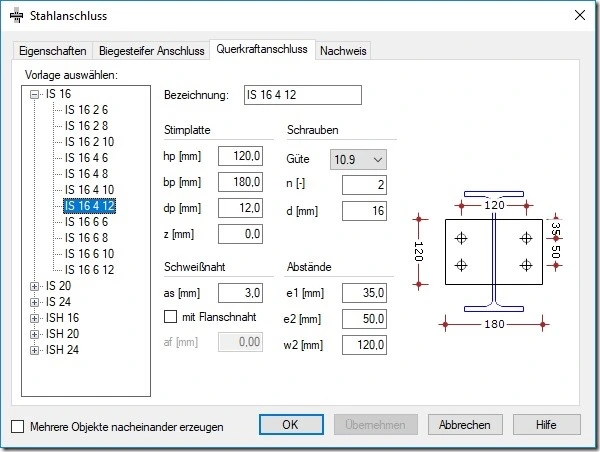Select template IS 16 2 8
This screenshot has width=600, height=452.
coord(86,126)
